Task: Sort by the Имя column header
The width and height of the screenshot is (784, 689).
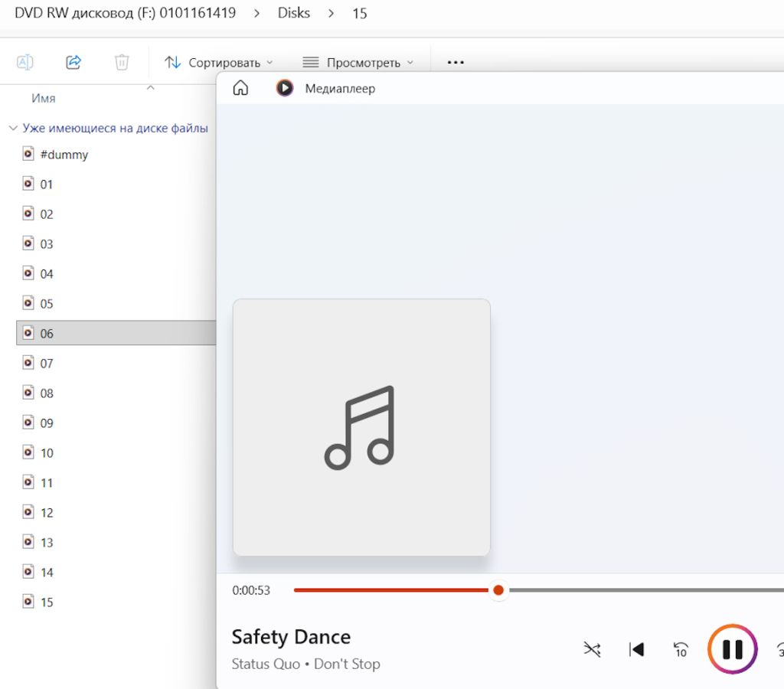Action: (44, 99)
